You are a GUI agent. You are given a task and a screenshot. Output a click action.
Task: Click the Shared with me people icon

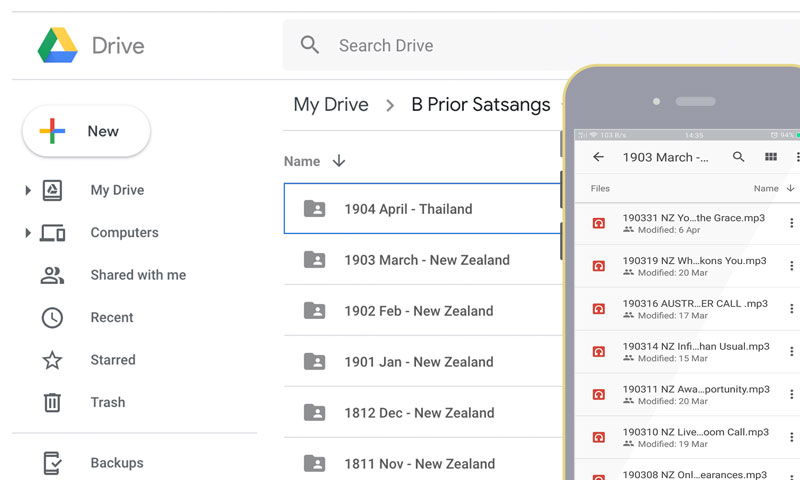tap(52, 275)
